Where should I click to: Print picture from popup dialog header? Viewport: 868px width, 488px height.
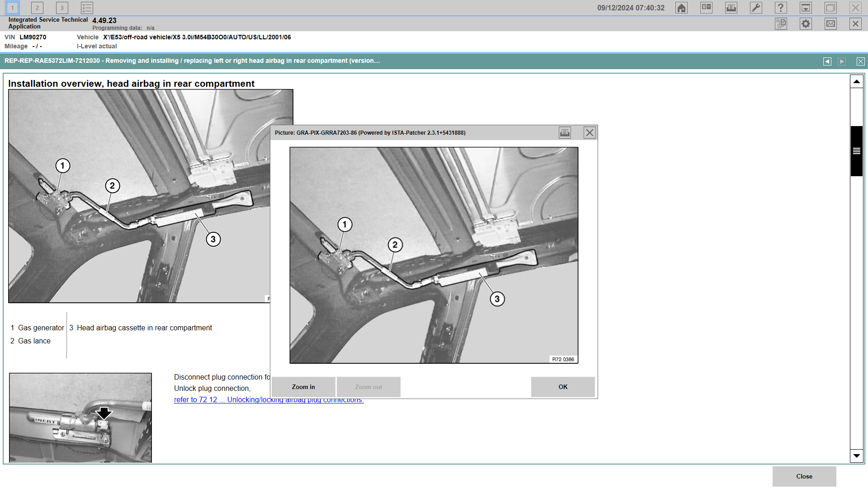tap(565, 132)
